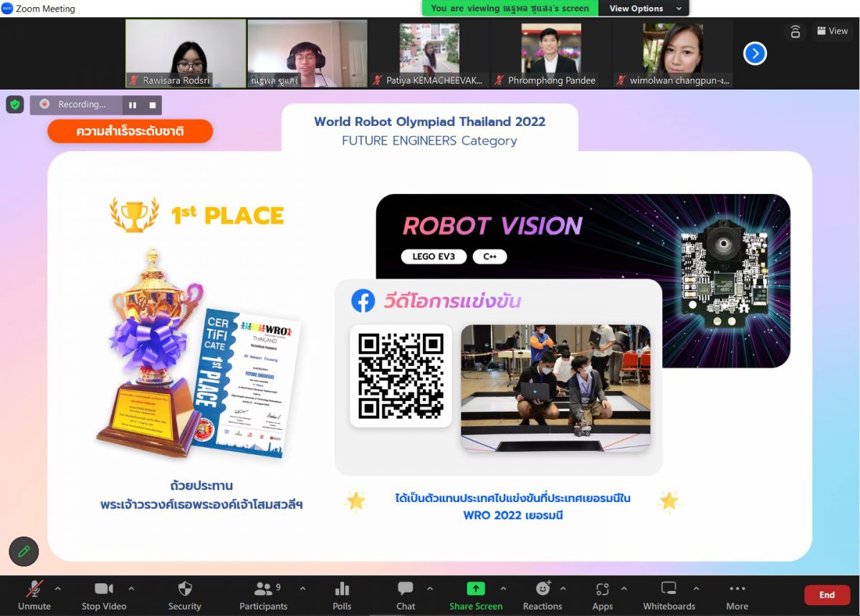Click the Zoom Meeting title bar logo

(7, 9)
